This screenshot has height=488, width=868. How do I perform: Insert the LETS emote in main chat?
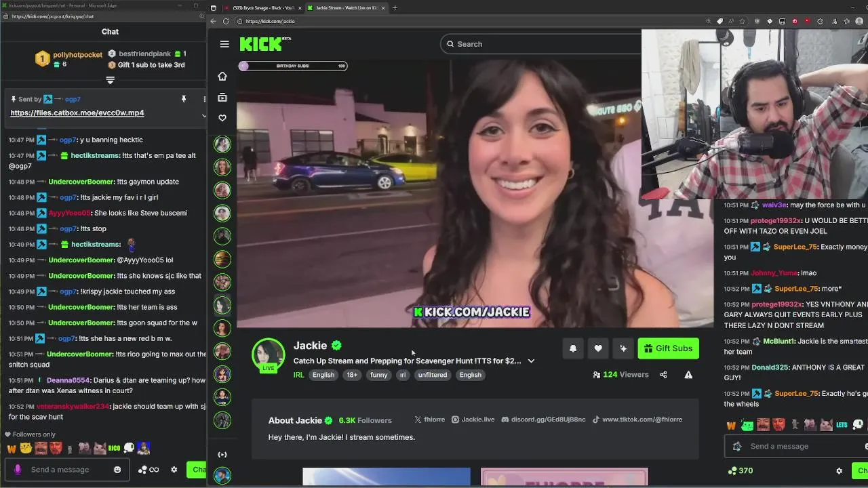click(x=842, y=425)
